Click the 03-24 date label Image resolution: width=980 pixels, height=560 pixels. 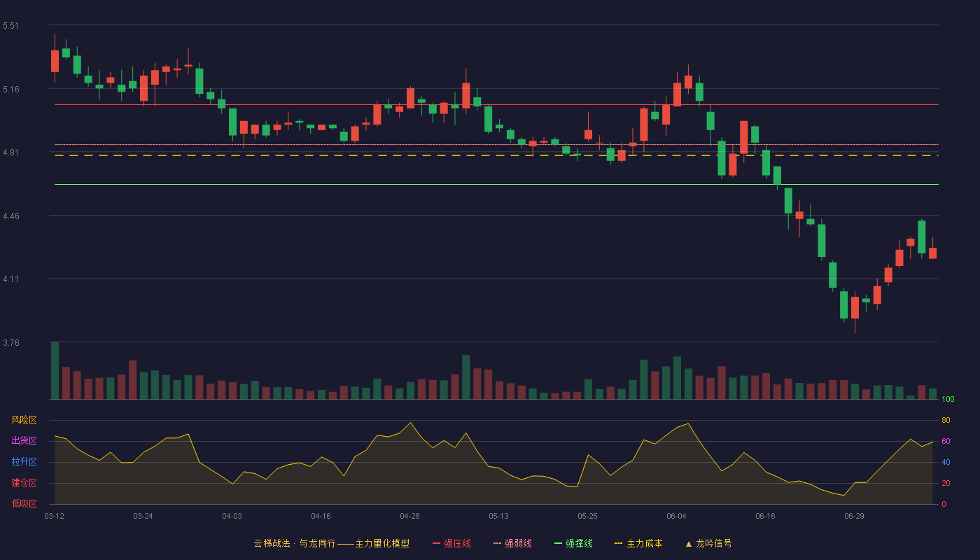(143, 516)
